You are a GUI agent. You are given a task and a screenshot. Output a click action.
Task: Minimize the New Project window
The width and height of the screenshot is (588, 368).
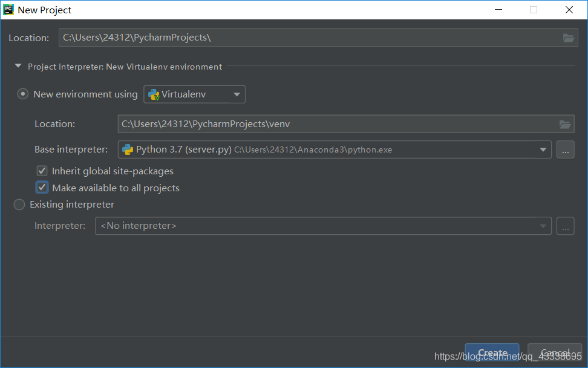click(x=498, y=10)
